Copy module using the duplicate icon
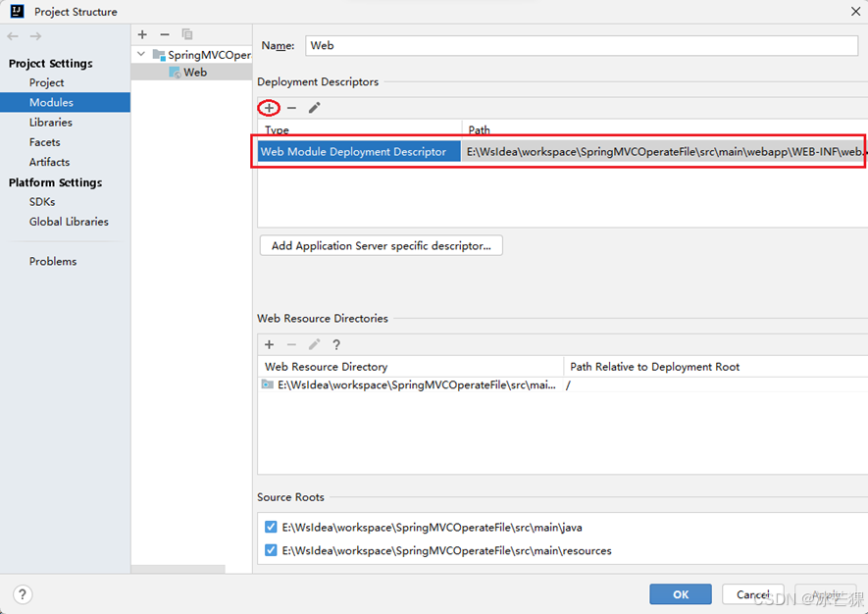Image resolution: width=868 pixels, height=614 pixels. click(x=187, y=34)
